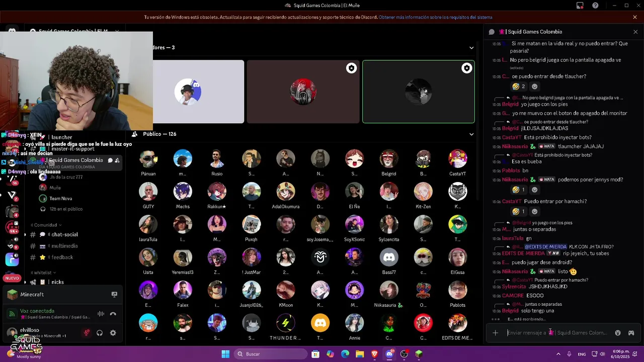Open Microsoft Edge from the taskbar

pos(345,354)
